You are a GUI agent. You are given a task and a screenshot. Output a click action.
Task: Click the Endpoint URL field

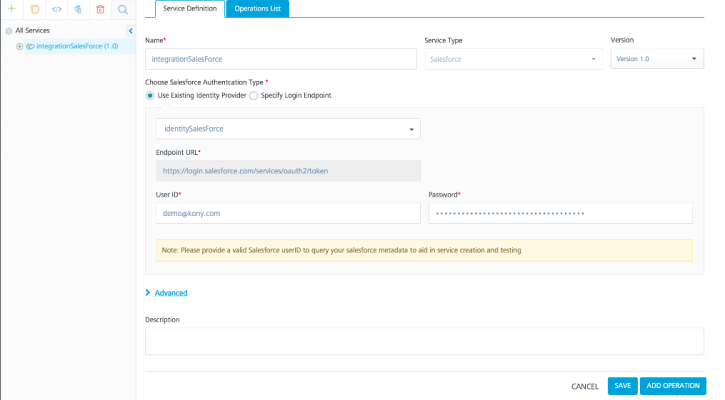point(288,171)
